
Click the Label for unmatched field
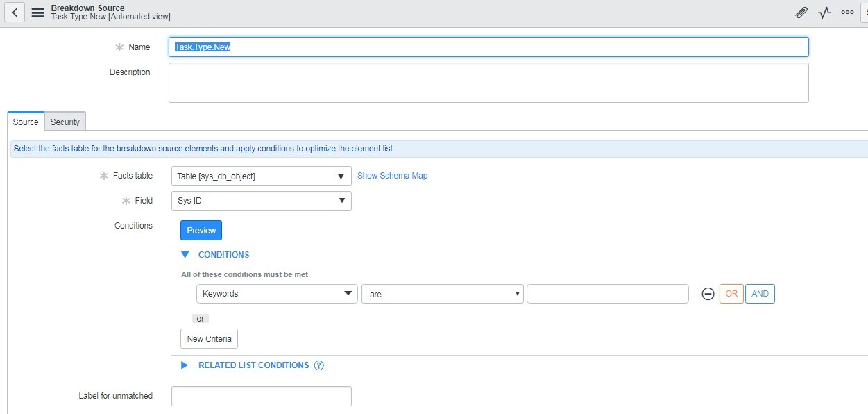(x=261, y=396)
